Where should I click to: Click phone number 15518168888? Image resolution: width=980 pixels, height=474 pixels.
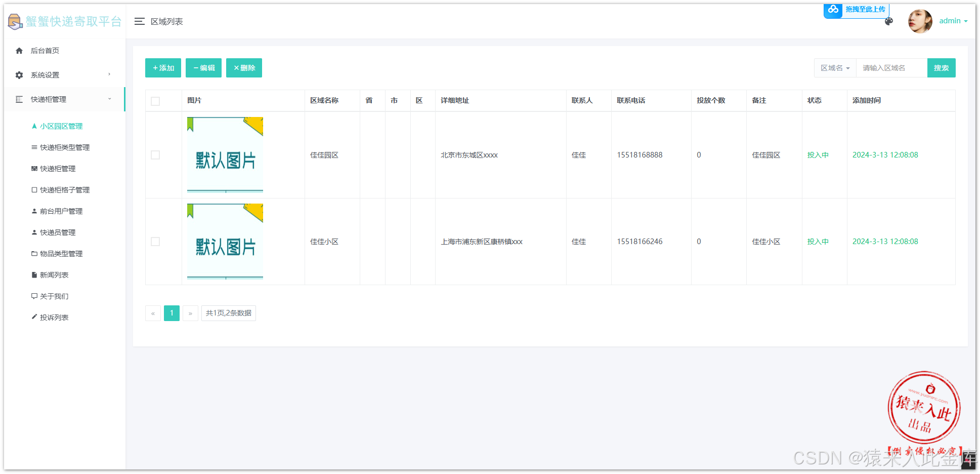coord(640,155)
